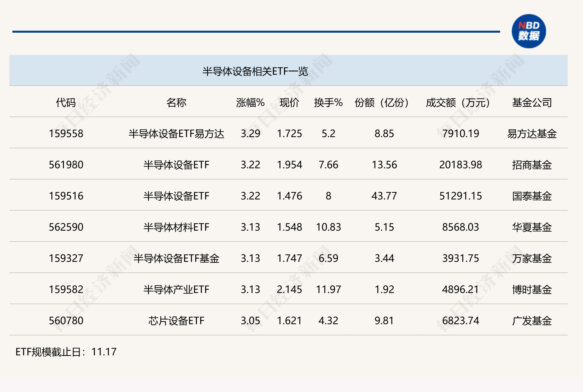Click the 基金公司 column header

(532, 102)
